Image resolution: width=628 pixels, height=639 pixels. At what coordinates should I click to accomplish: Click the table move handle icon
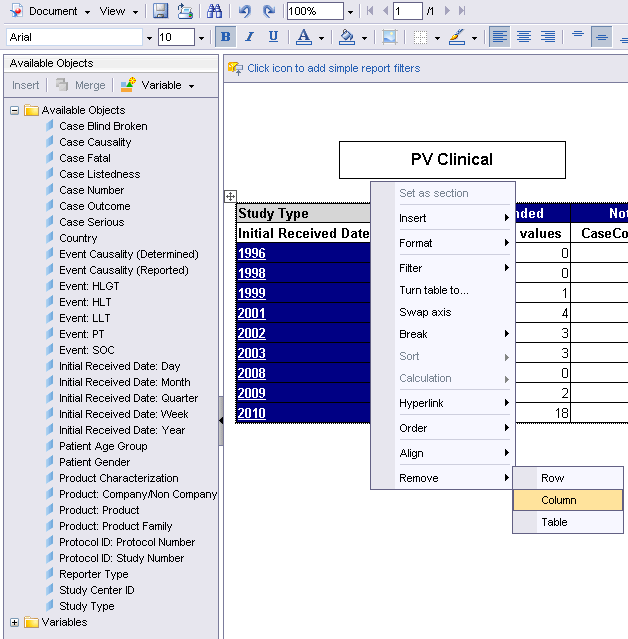point(230,196)
